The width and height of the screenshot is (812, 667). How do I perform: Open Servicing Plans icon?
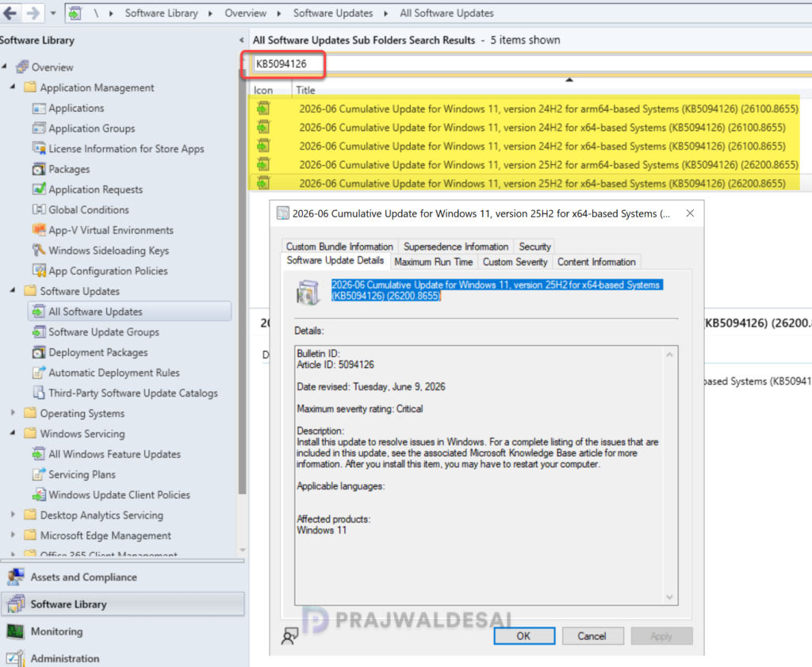tap(39, 474)
